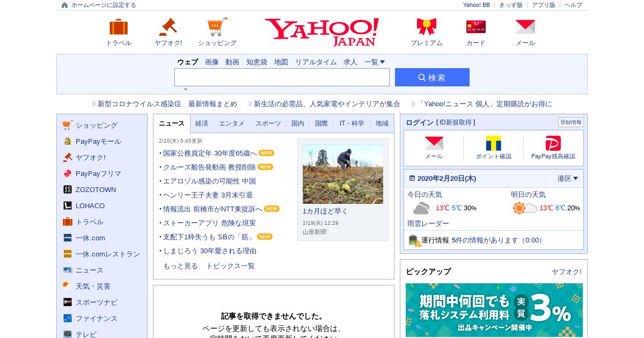This screenshot has height=338, width=644.
Task: Click the T-point ポイント確認 icon
Action: [494, 143]
